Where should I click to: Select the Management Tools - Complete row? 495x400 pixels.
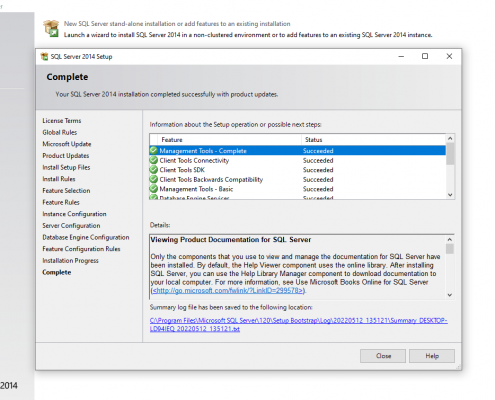[x=298, y=151]
